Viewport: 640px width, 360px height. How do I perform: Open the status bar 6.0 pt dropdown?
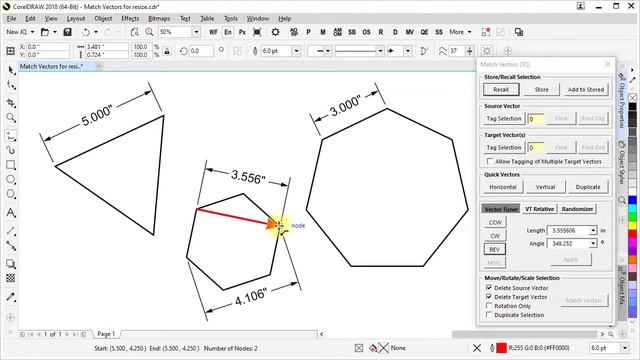[x=625, y=348]
